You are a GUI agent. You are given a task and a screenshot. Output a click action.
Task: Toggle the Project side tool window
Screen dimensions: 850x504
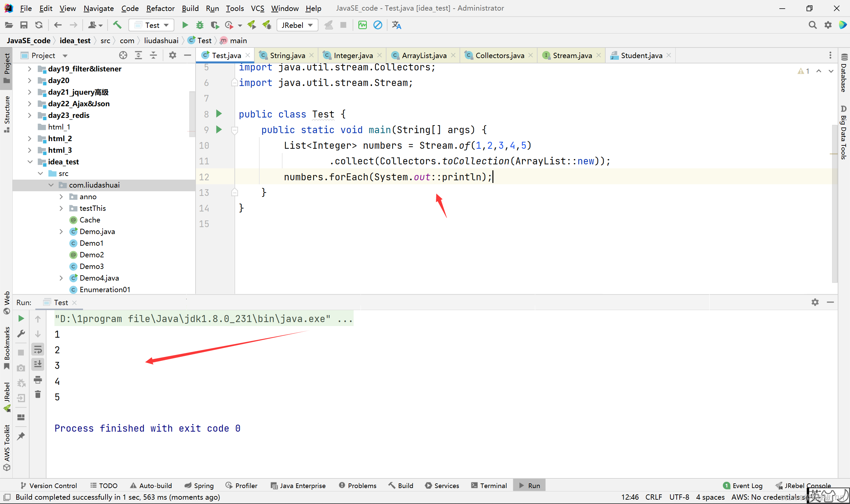coord(7,68)
